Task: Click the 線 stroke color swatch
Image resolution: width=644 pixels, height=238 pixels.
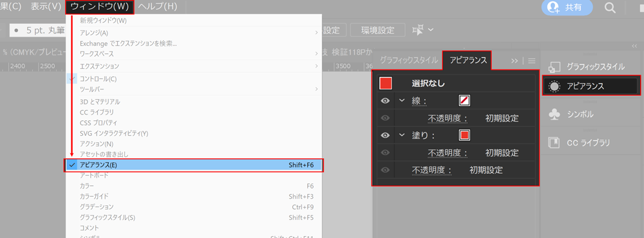Action: [x=464, y=100]
